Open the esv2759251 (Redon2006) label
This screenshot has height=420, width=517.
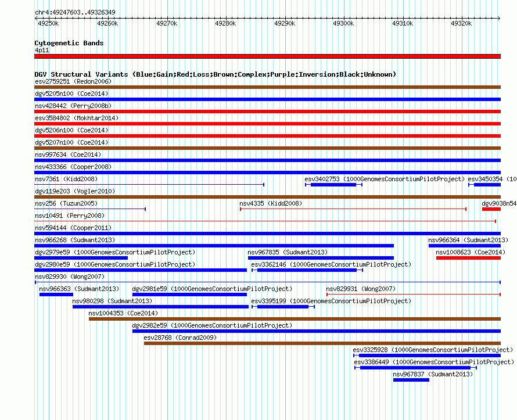(73, 81)
